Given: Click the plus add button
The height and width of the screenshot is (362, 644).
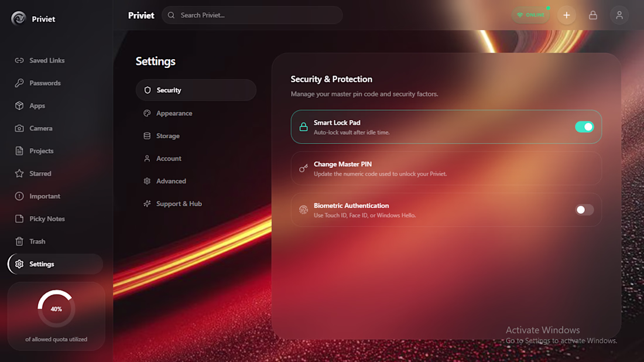Looking at the screenshot, I should 566,15.
